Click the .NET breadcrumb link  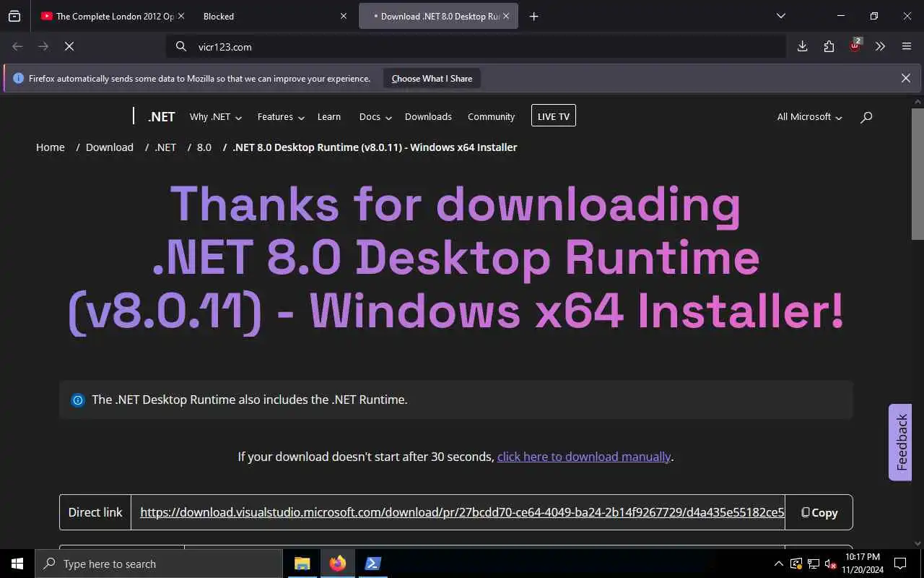tap(165, 147)
